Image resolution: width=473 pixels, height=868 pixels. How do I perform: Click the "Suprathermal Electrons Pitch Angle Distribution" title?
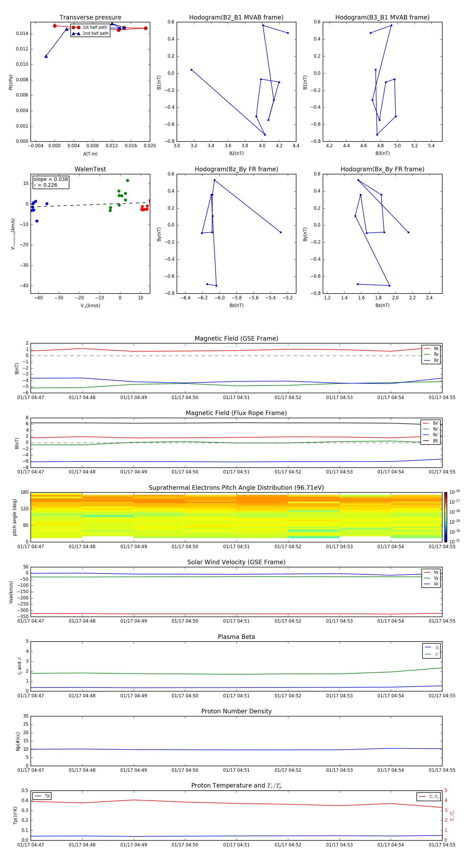[x=236, y=488]
